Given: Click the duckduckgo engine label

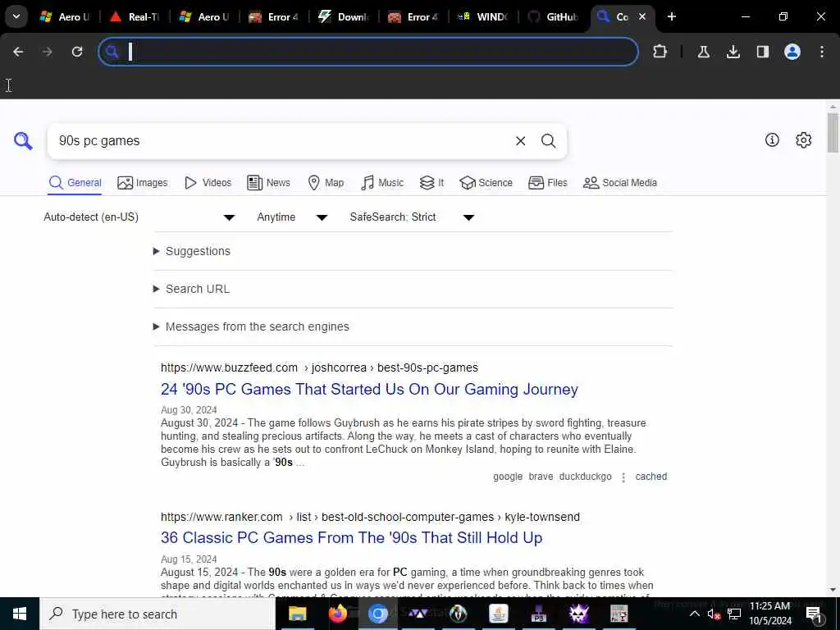Looking at the screenshot, I should pyautogui.click(x=585, y=477).
